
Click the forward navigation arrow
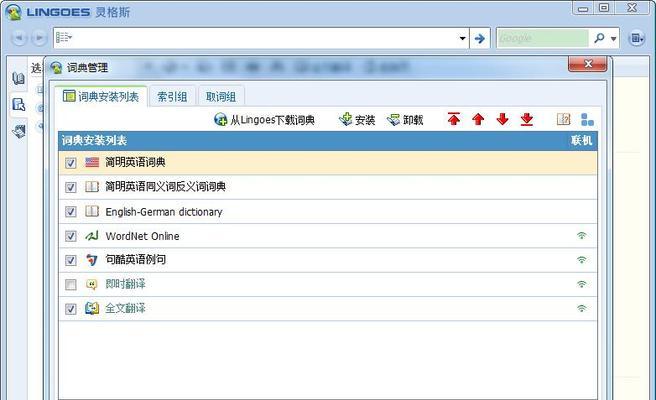(39, 38)
